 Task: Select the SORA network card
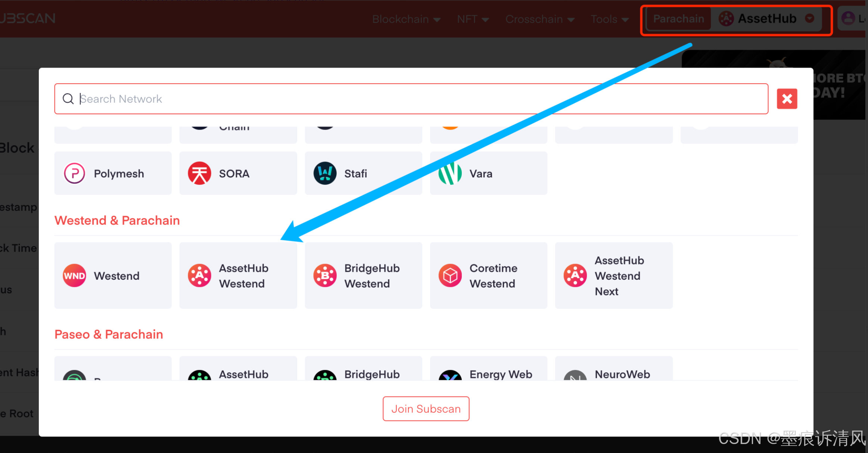[x=238, y=173]
